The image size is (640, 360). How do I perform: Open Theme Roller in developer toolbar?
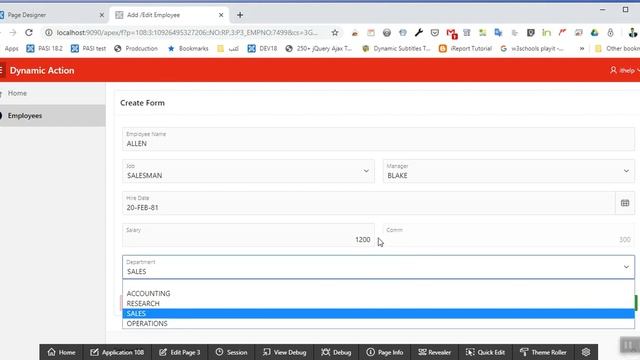point(543,352)
